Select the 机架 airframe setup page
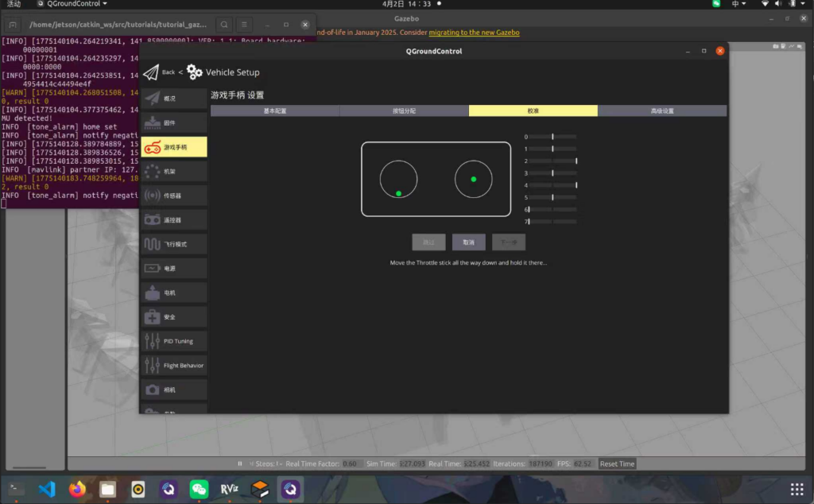The width and height of the screenshot is (814, 504). [x=173, y=171]
